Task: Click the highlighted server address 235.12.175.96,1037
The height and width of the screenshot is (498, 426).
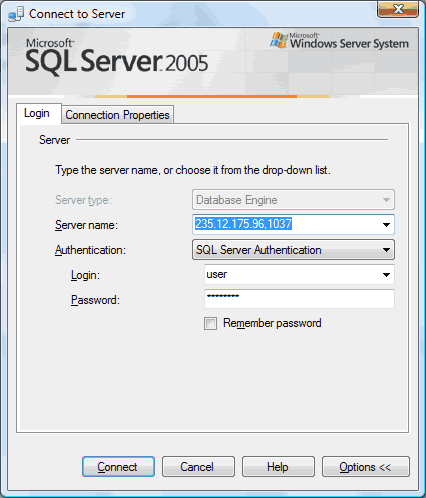Action: click(x=244, y=224)
